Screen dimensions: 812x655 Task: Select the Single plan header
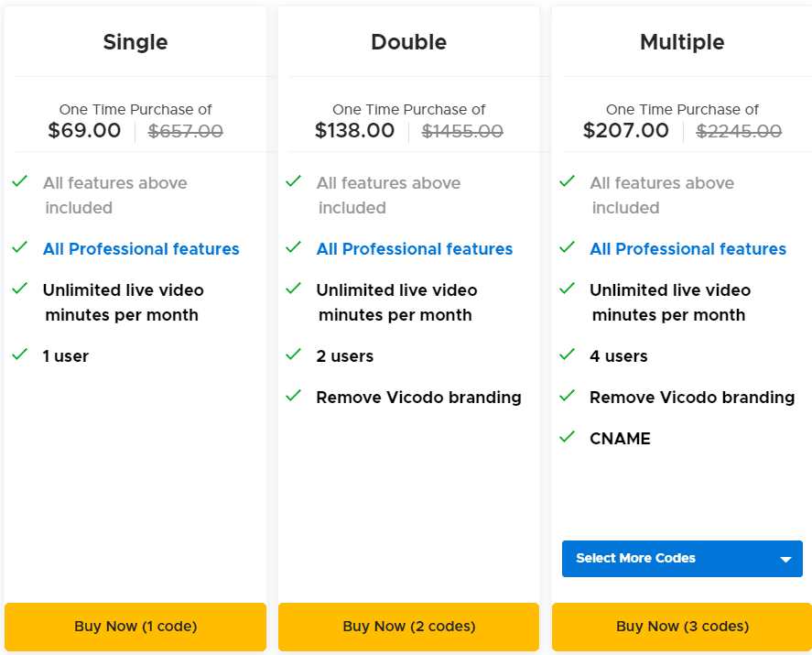point(135,42)
